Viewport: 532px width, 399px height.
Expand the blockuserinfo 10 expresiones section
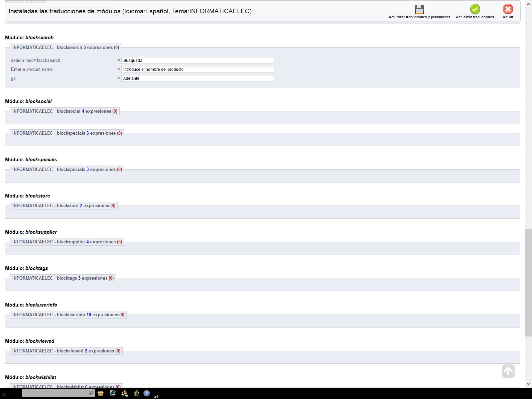(x=68, y=315)
